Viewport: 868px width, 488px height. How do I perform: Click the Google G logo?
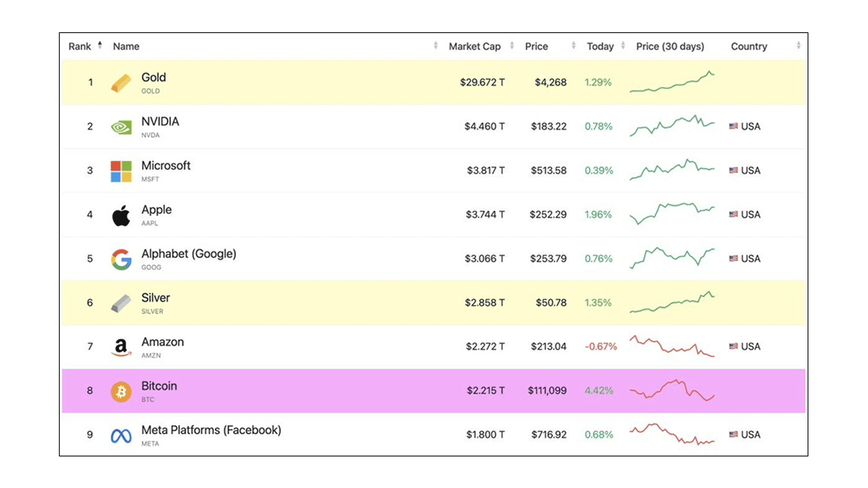pyautogui.click(x=121, y=259)
